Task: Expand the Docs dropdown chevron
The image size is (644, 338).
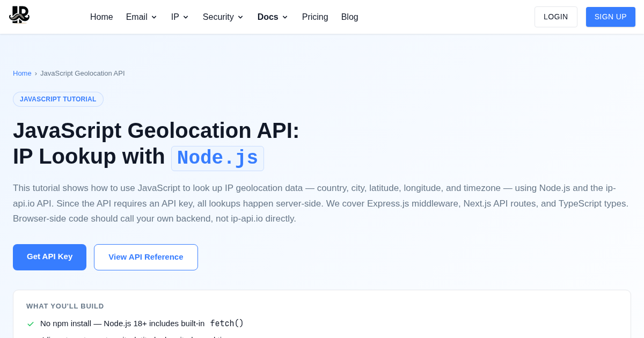Action: (285, 17)
